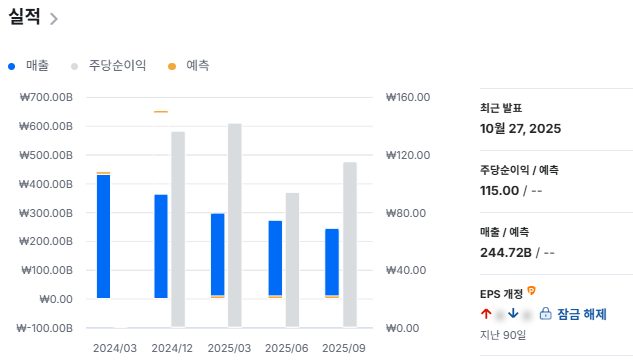Click the lock icon next to 잠금 해제
The width and height of the screenshot is (633, 361).
[x=545, y=313]
